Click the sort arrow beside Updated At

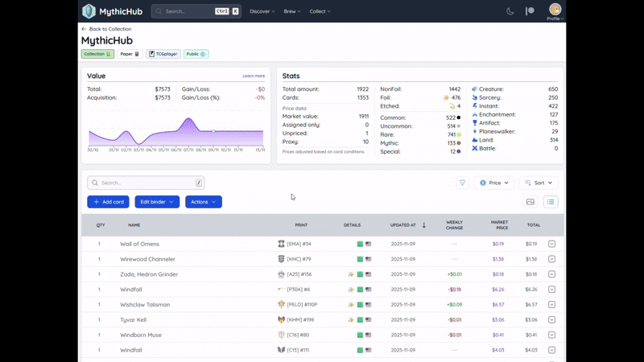pyautogui.click(x=424, y=225)
